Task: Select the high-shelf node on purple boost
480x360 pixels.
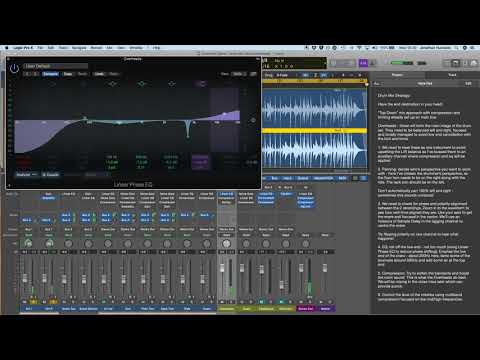Action: point(224,114)
